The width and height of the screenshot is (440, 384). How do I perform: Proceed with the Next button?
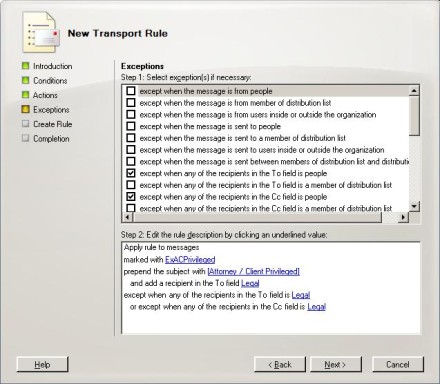point(336,364)
